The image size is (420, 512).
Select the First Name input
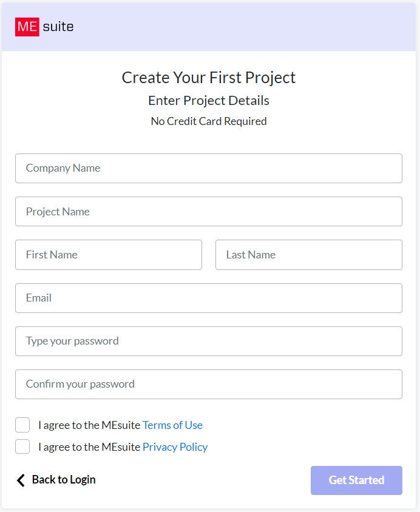pyautogui.click(x=109, y=255)
